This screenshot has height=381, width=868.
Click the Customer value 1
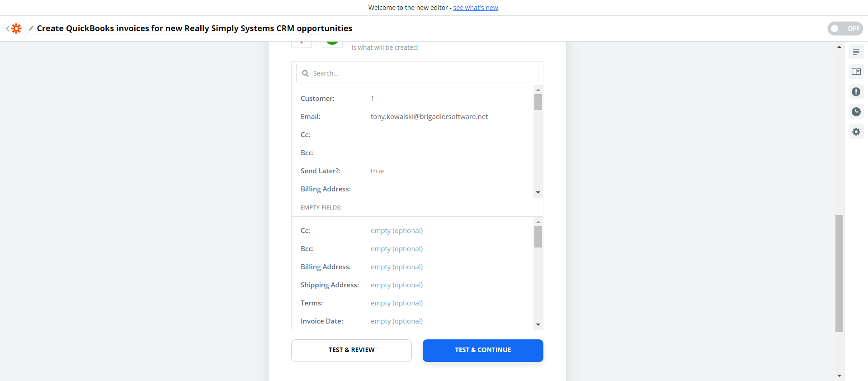tap(373, 99)
